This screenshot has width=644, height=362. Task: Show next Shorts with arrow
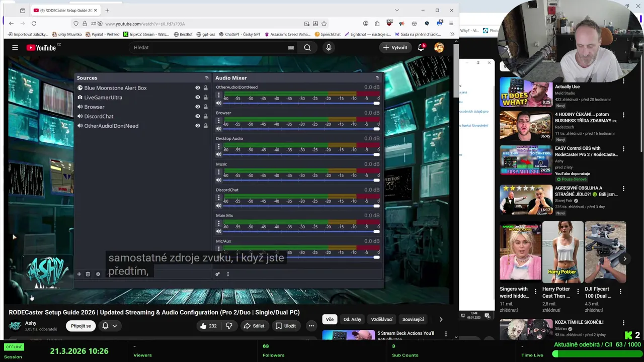pos(624,259)
